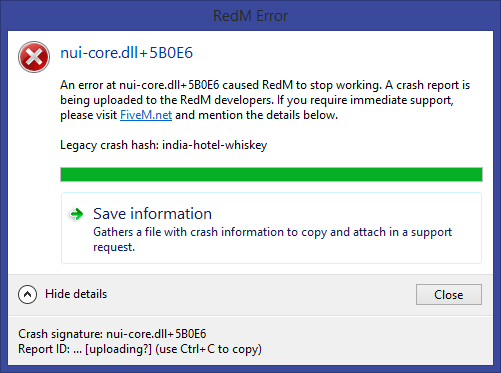This screenshot has width=501, height=373.
Task: Click the Legacy crash hash line
Action: (x=164, y=145)
